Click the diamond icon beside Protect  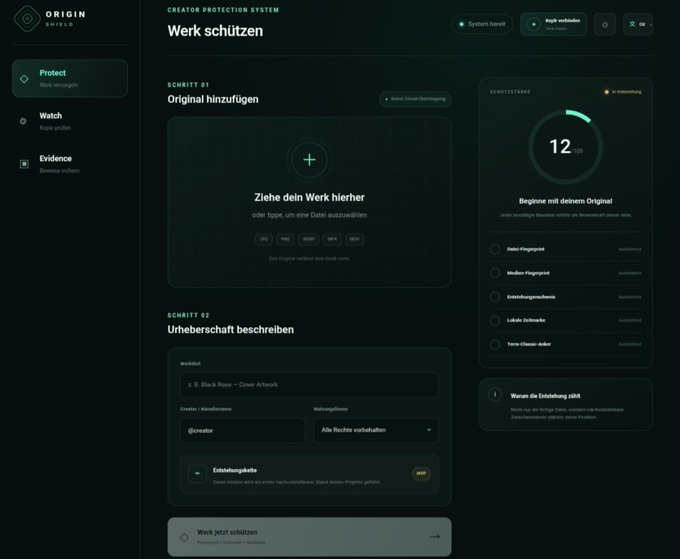click(x=24, y=78)
